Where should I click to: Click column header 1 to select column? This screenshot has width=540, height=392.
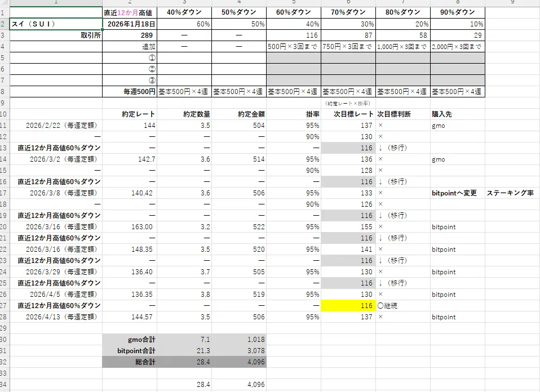pos(55,2)
